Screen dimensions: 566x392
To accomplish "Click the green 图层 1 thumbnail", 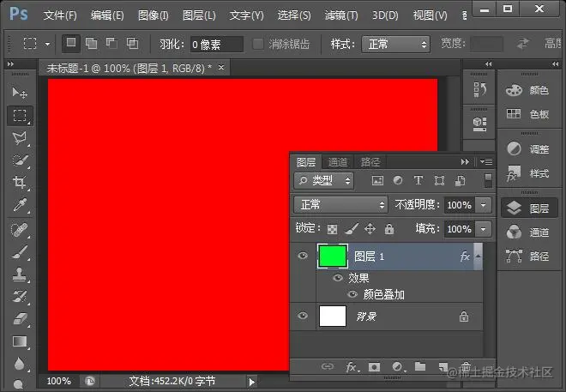I will pyautogui.click(x=333, y=256).
